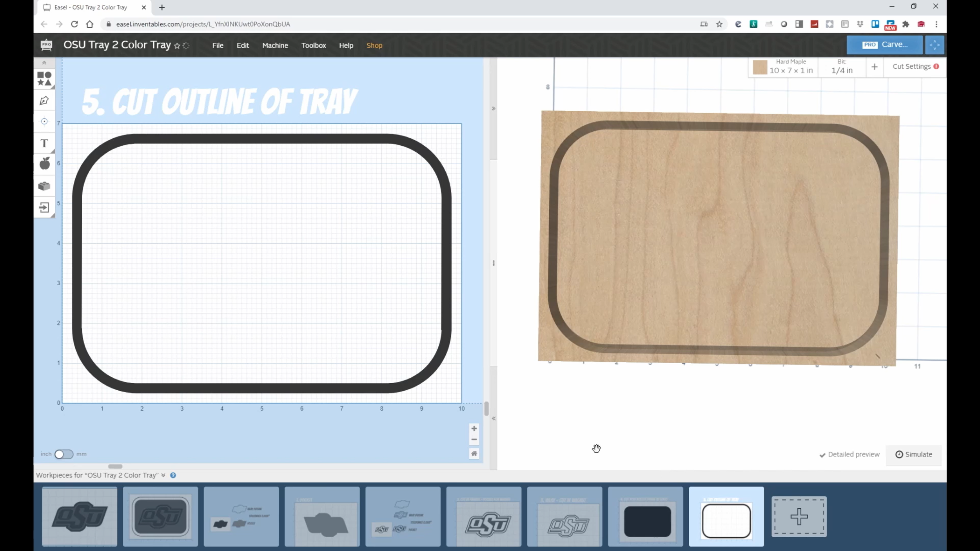Toggle inch to mm unit switch
Screen dimensions: 980x551
click(64, 454)
